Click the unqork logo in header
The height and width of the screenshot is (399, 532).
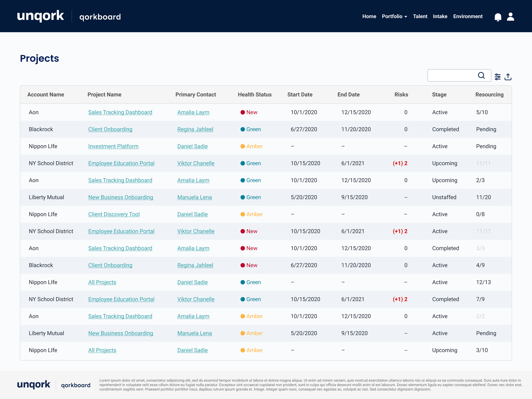tap(40, 16)
